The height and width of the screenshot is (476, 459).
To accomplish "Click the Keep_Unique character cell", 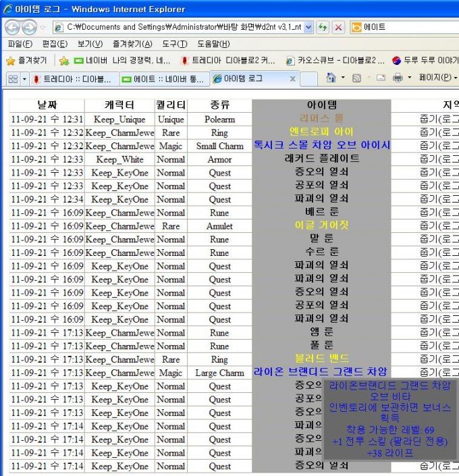I will (x=119, y=120).
